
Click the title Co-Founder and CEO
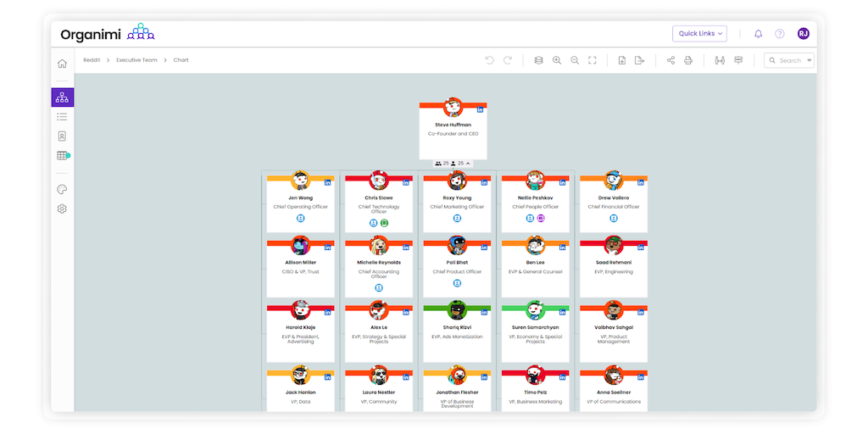pyautogui.click(x=453, y=134)
